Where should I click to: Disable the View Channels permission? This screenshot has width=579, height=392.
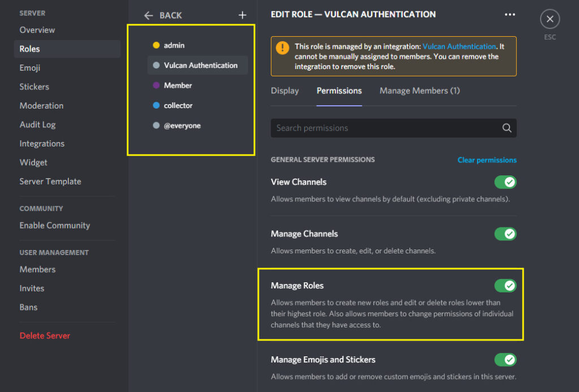505,182
